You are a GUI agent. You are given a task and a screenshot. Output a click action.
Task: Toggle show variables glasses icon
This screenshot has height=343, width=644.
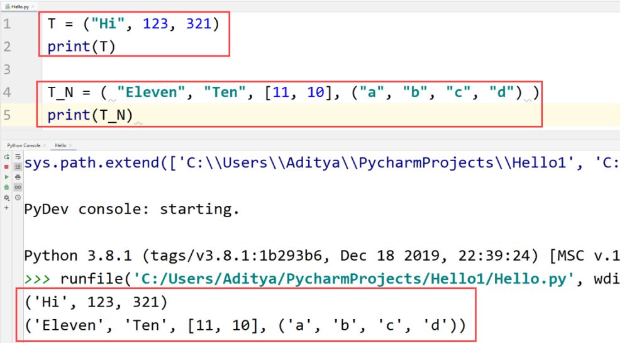coord(18,188)
